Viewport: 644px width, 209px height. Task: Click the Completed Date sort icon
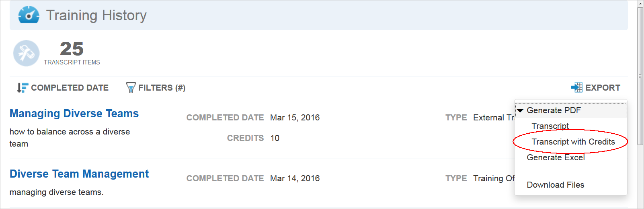[23, 88]
